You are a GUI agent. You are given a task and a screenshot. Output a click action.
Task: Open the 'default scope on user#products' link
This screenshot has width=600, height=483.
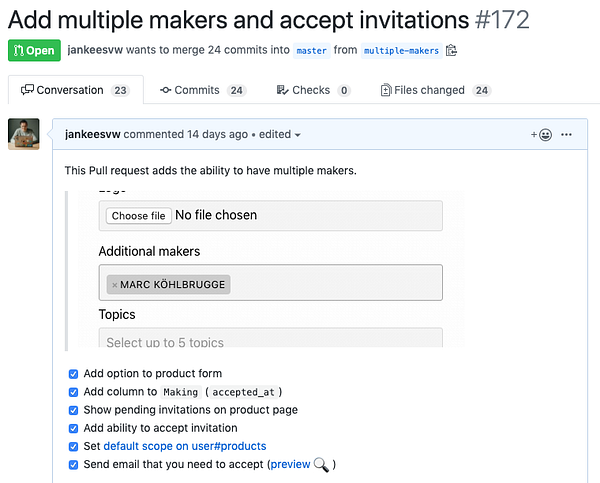[x=185, y=446]
